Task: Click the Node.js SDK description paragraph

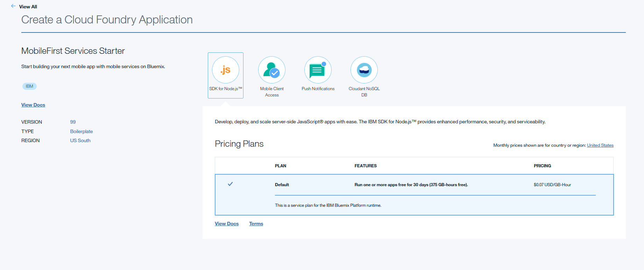Action: tap(380, 122)
